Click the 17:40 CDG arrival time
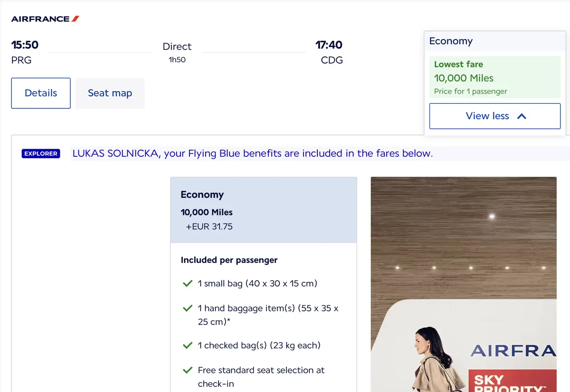Viewport: 570px width, 392px height. point(329,52)
